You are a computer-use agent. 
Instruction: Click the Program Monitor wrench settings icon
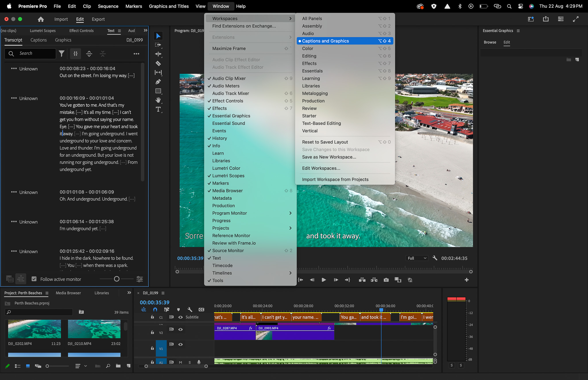click(x=435, y=258)
